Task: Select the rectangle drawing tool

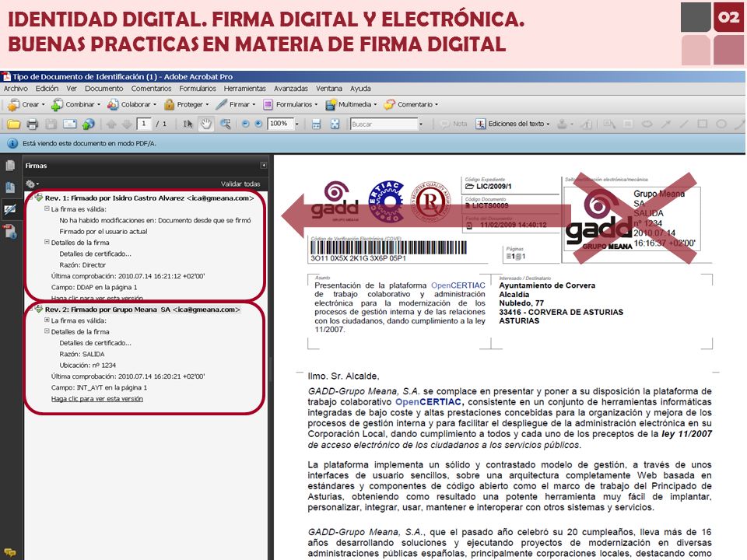Action: click(702, 124)
